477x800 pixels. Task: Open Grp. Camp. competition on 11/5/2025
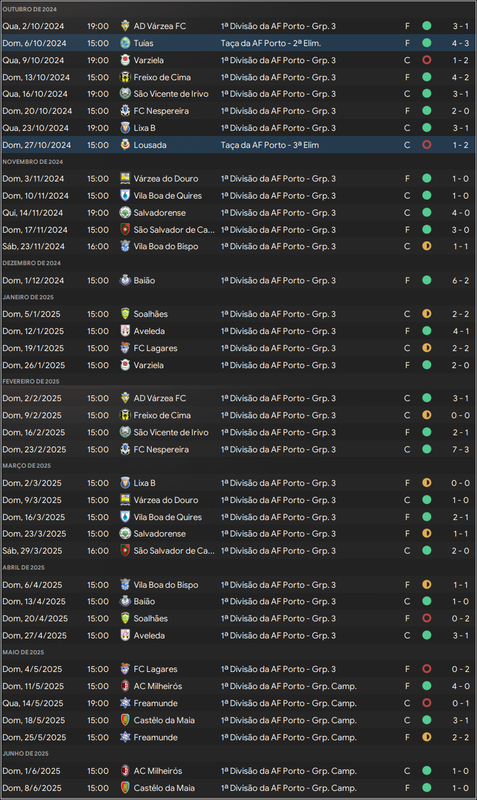(x=289, y=686)
